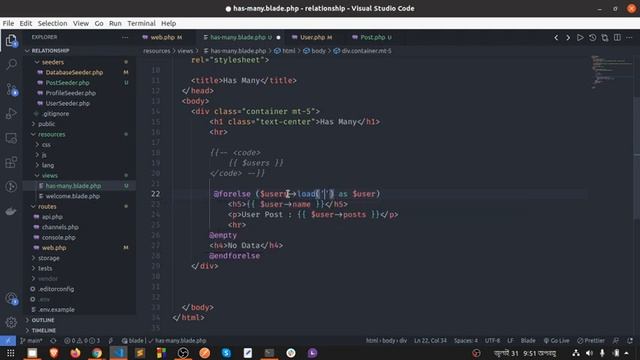This screenshot has height=360, width=640.
Task: Click Prettier in status bar
Action: click(591, 340)
